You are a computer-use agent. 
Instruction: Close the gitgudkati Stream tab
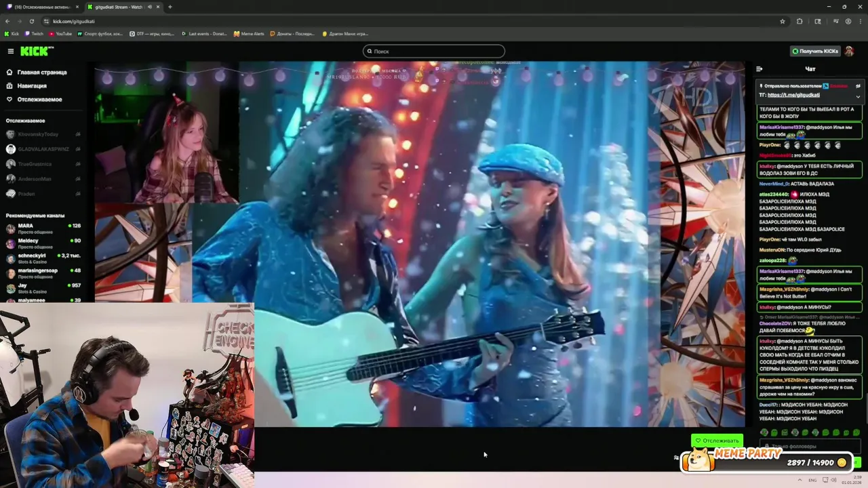[157, 7]
